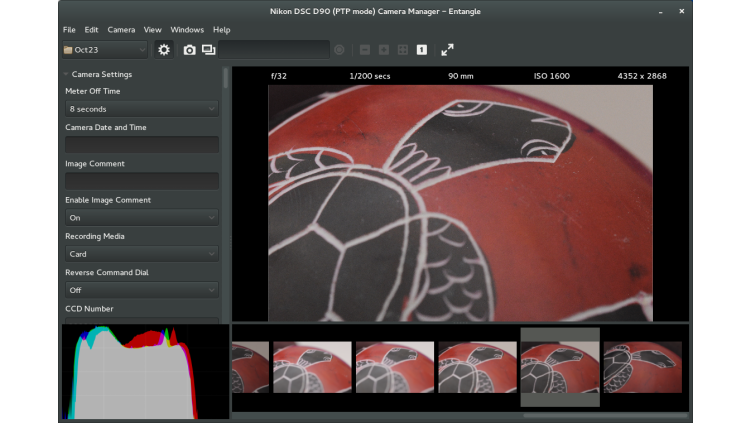Click the color histogram graph
Image resolution: width=752 pixels, height=423 pixels.
pos(145,372)
